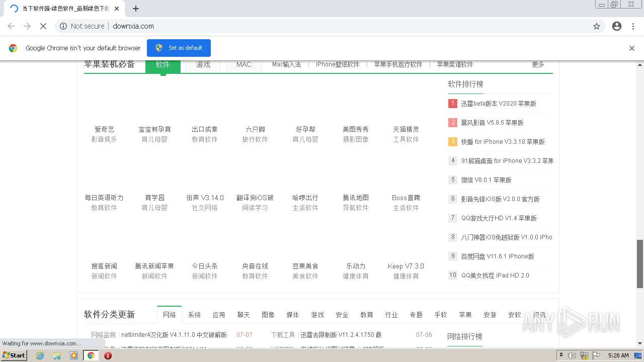Open Chrome profile account icon
Screen dimensions: 644x362
617,26
